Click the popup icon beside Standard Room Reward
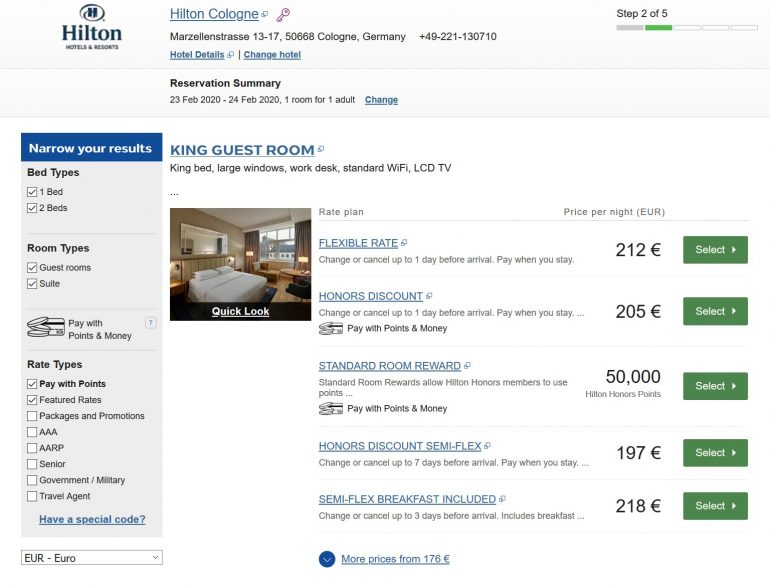The height and width of the screenshot is (588, 770). tap(467, 366)
